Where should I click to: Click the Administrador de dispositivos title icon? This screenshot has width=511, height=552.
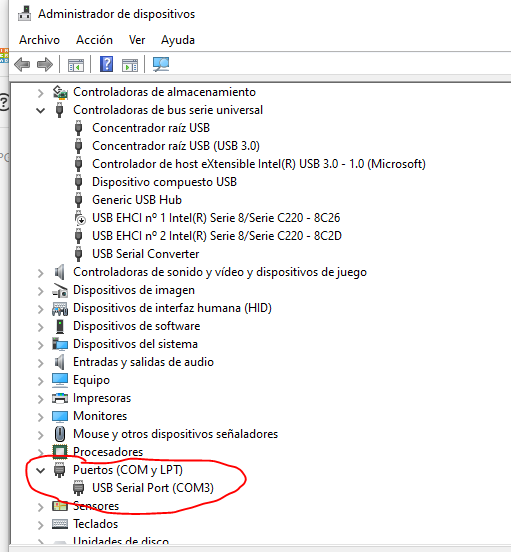pos(25,13)
